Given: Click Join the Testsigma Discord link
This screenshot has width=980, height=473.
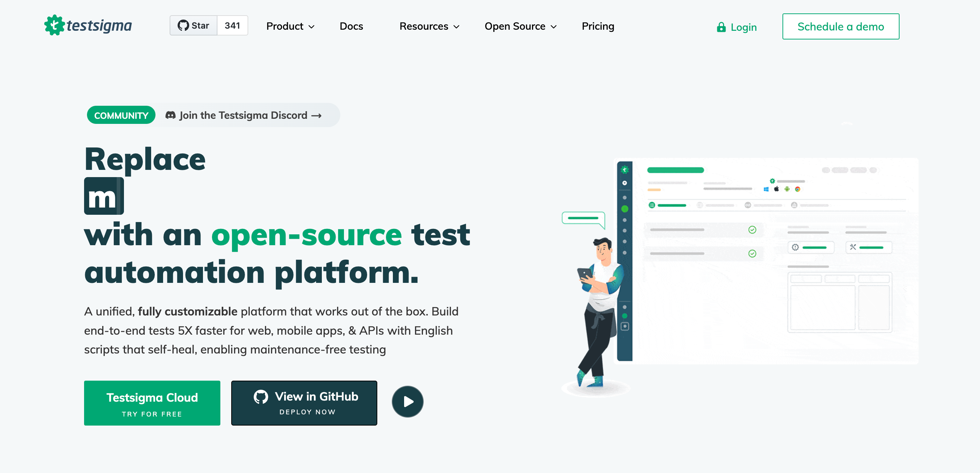Looking at the screenshot, I should coord(250,115).
